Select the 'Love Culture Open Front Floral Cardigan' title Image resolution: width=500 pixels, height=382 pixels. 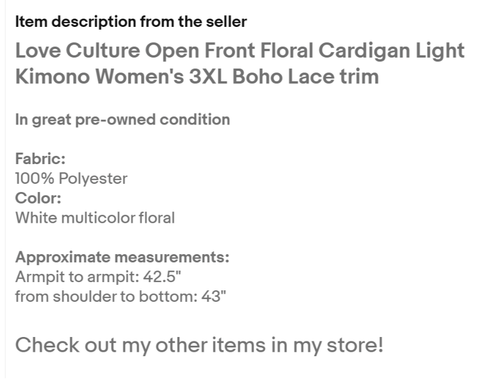(x=213, y=51)
